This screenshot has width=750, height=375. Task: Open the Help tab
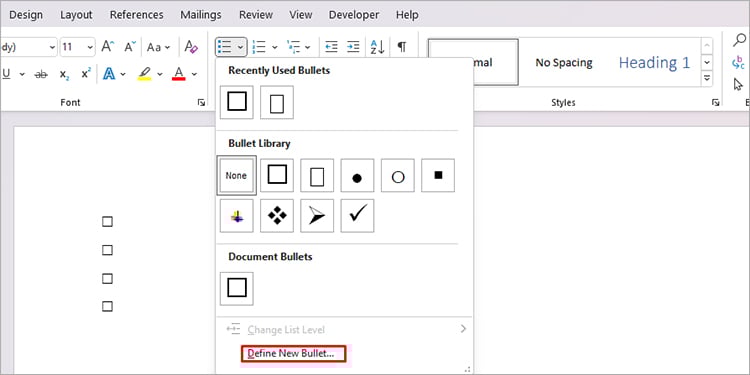tap(407, 15)
